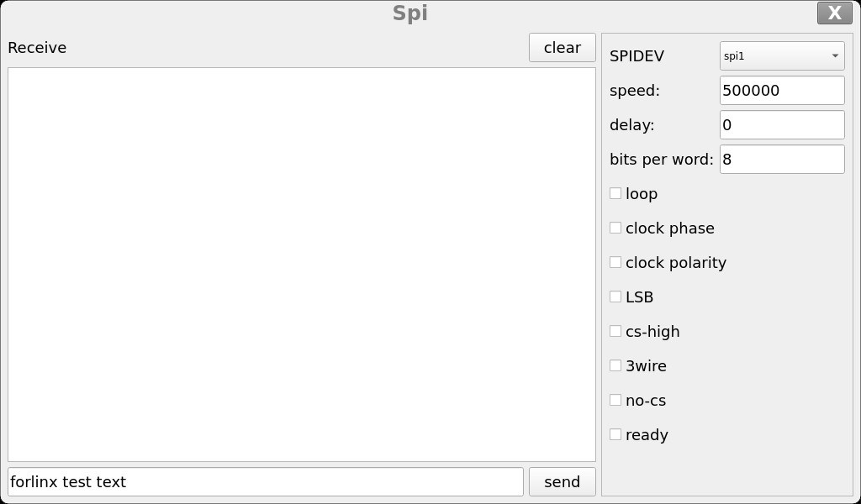Enable the 3wire checkbox
861x504 pixels.
(x=615, y=366)
